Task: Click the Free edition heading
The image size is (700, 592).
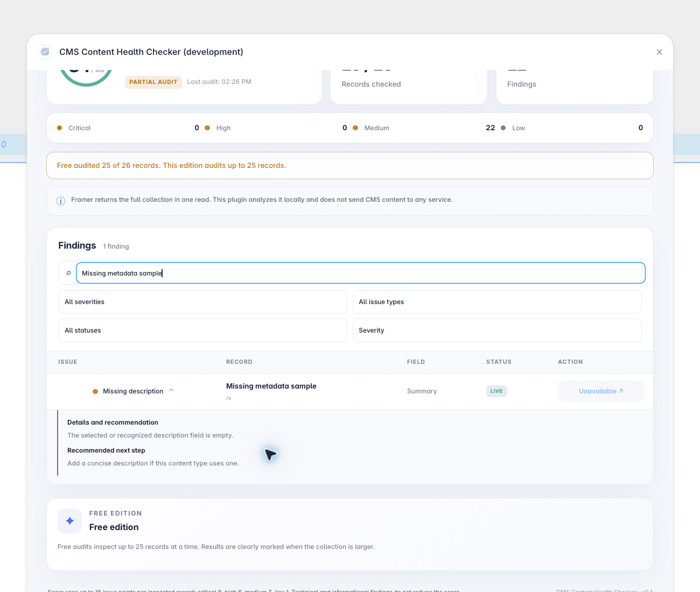Action: (114, 527)
